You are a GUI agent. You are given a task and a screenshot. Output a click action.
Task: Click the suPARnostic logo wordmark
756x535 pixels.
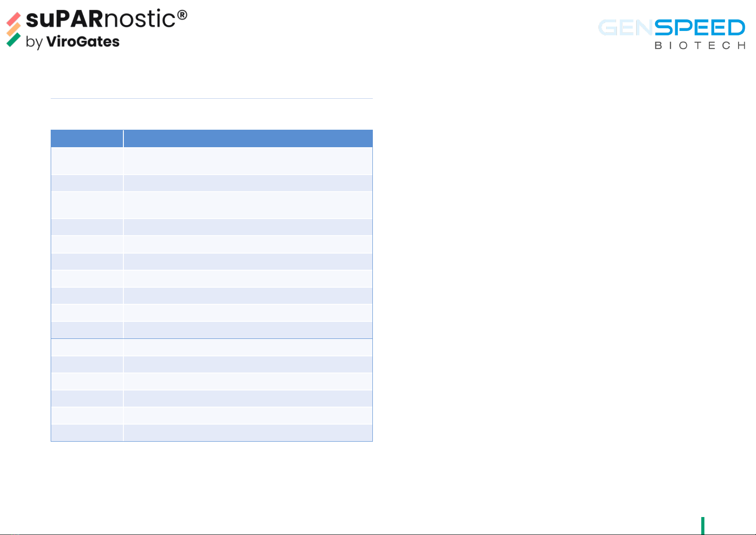[x=106, y=19]
